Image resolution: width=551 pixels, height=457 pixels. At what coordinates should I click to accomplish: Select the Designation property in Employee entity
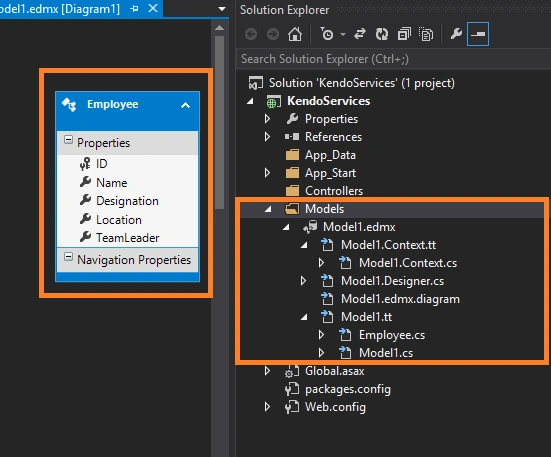click(x=127, y=201)
